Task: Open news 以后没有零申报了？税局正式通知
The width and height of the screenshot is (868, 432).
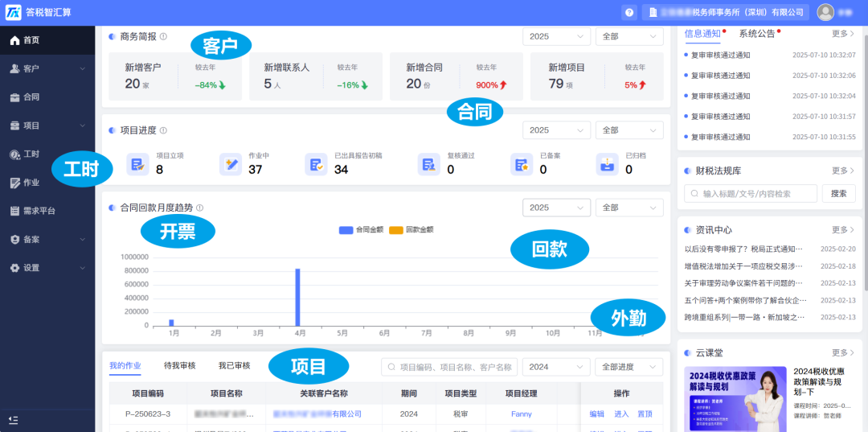Action: pyautogui.click(x=743, y=249)
